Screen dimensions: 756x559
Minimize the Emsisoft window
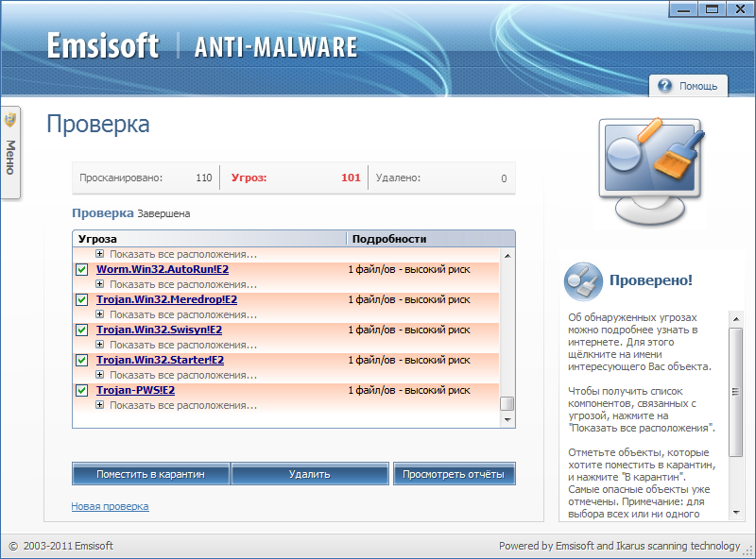(683, 9)
